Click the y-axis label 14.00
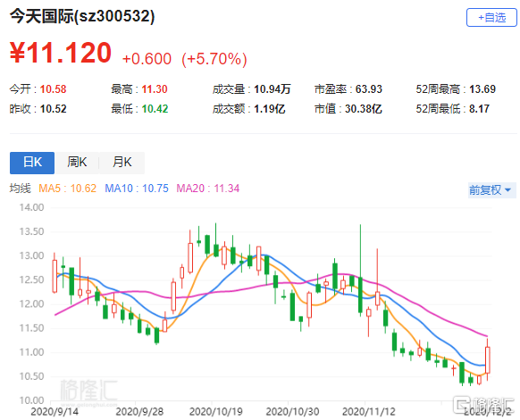The width and height of the screenshot is (520, 420). click(31, 207)
